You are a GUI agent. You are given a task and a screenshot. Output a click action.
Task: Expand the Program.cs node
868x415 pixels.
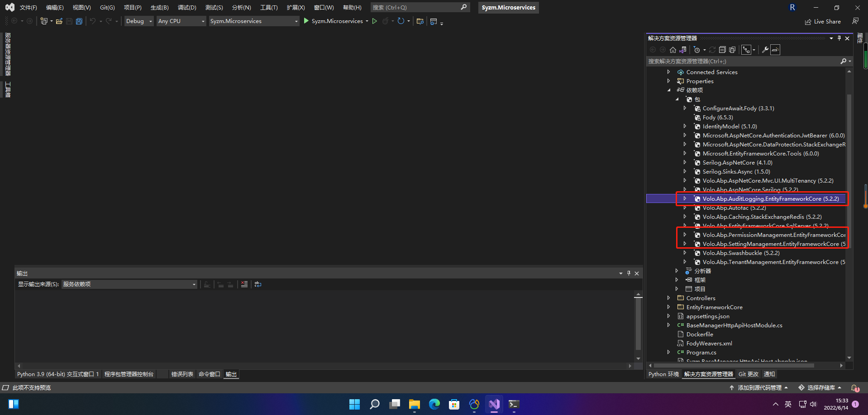tap(668, 352)
